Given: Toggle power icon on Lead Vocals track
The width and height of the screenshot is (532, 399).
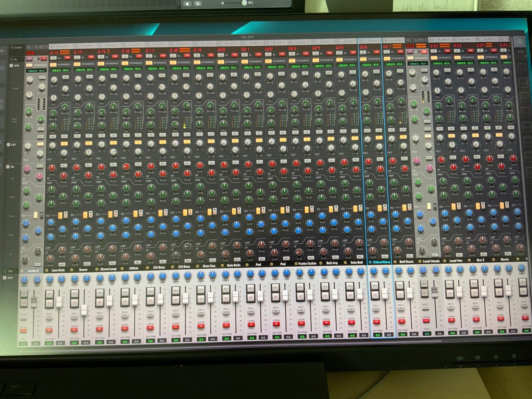Looking at the screenshot, I should pos(420,261).
